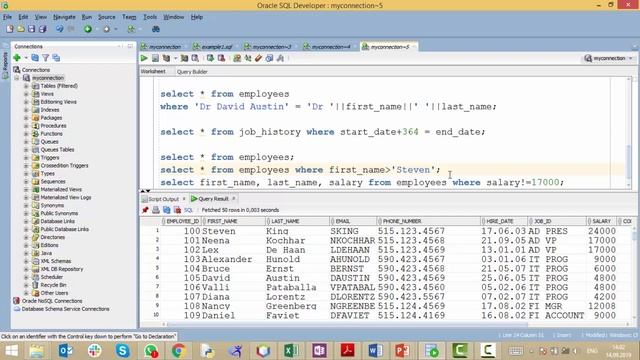Click the binoculars Find DB Object icon
This screenshot has width=640, height=360.
pos(156,29)
